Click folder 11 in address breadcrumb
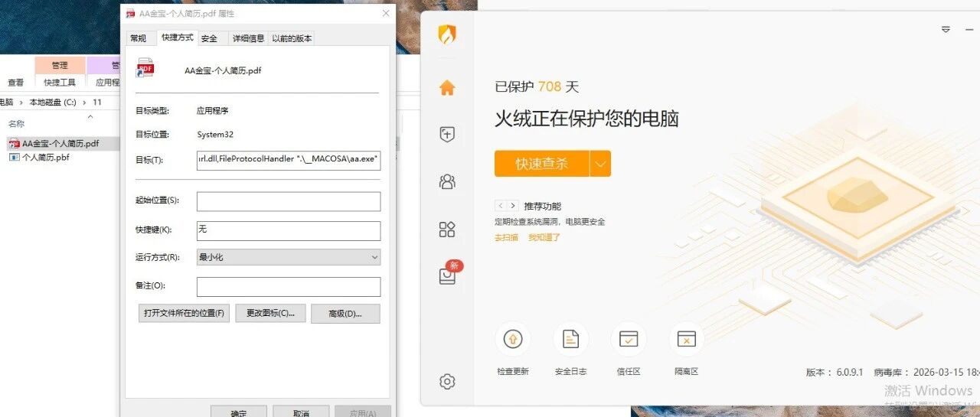Viewport: 980px width, 417px height. click(97, 102)
